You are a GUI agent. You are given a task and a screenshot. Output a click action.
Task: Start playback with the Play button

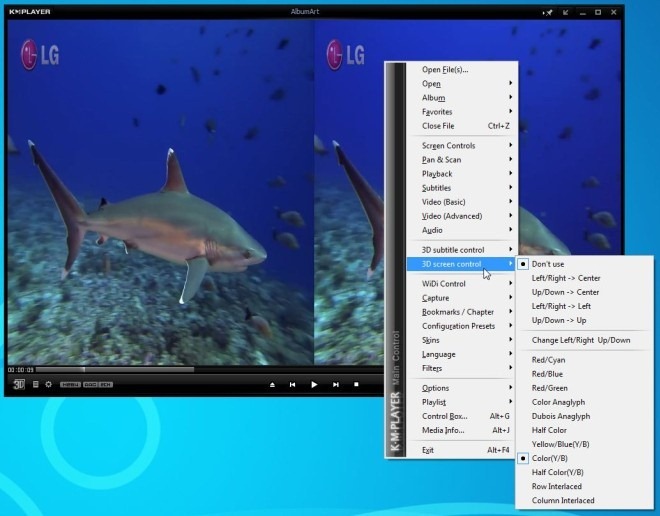(314, 385)
